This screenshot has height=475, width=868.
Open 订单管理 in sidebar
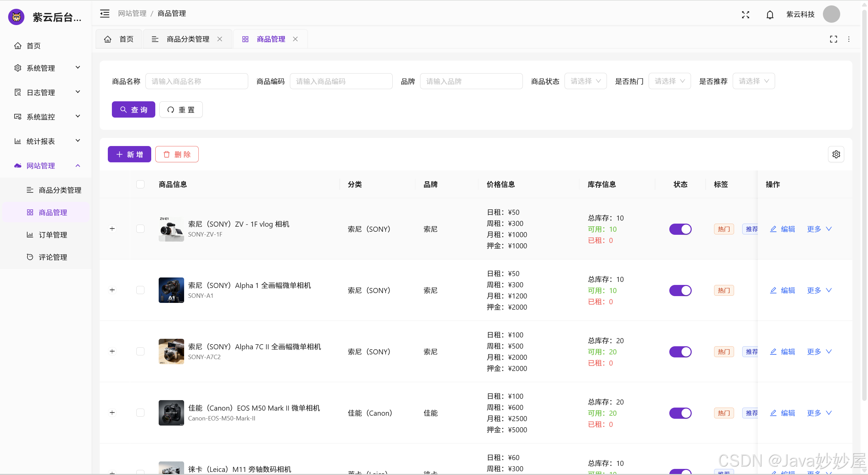tap(46, 235)
